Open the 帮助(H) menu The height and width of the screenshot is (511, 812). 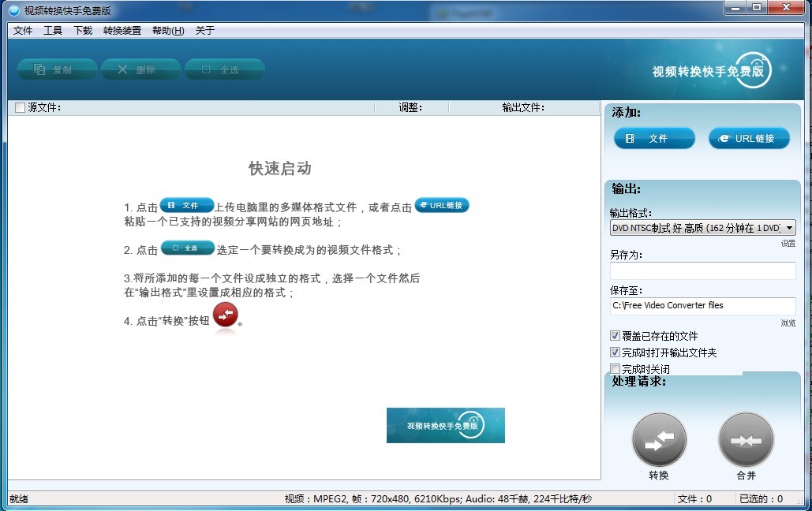coord(168,31)
